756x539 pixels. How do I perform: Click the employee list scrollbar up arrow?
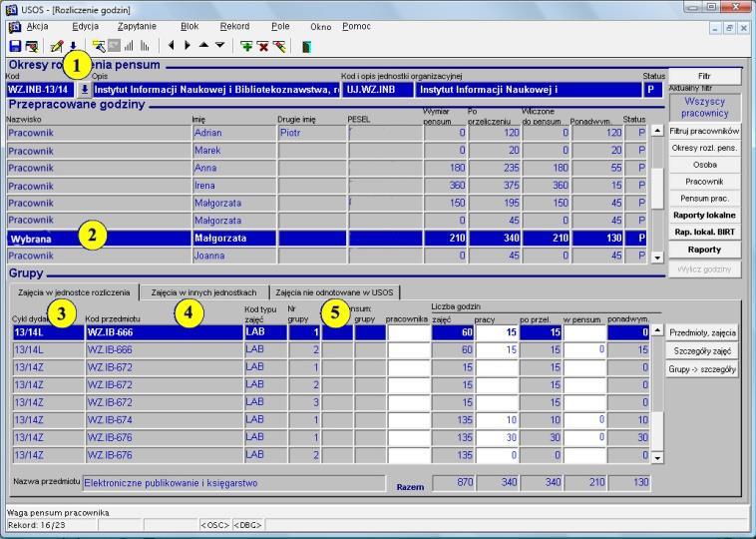point(657,131)
